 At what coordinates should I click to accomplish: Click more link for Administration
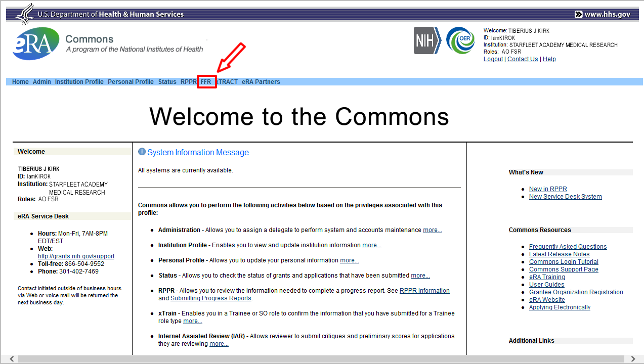coord(433,230)
